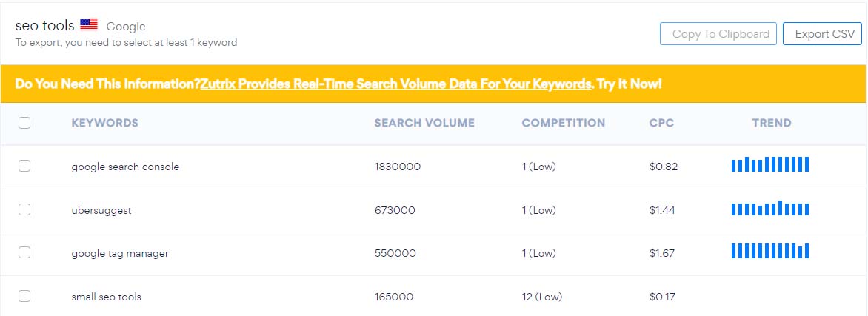Viewport: 868px width, 316px height.
Task: Click the keyword text small seo tools
Action: click(x=107, y=297)
